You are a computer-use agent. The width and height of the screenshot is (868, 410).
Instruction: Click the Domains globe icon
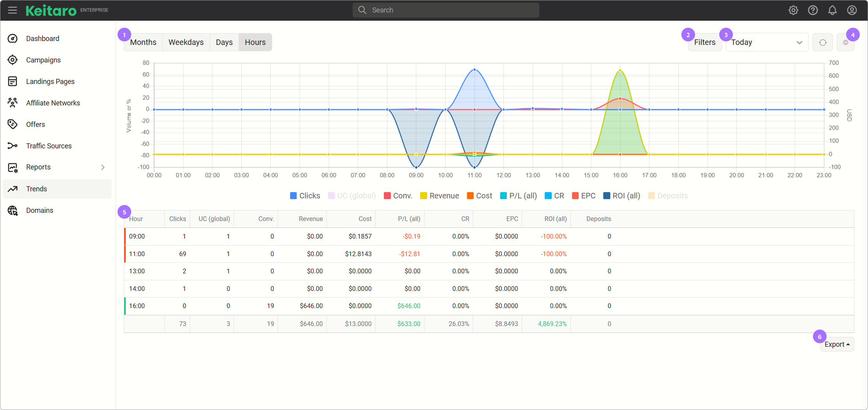[x=12, y=210]
